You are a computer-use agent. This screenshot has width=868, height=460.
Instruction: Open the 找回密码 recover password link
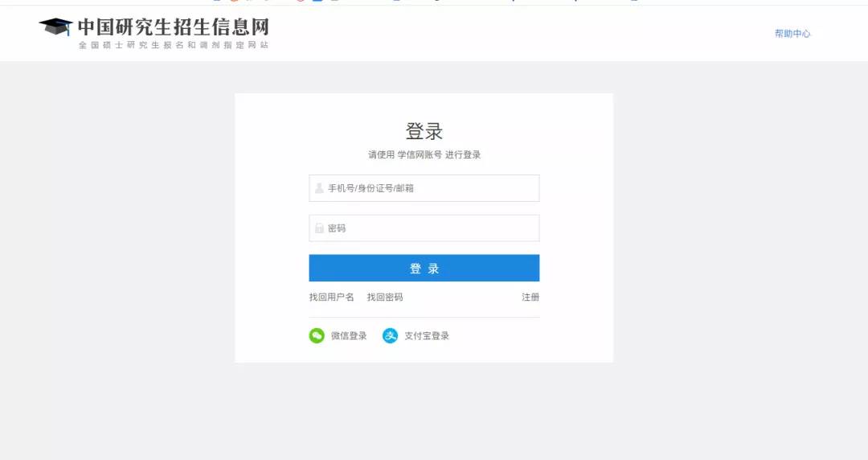385,297
